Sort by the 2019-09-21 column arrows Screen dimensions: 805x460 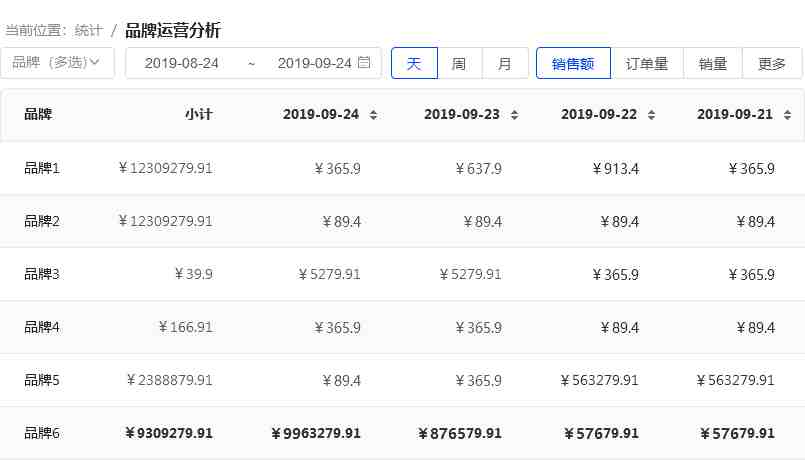[x=787, y=115]
